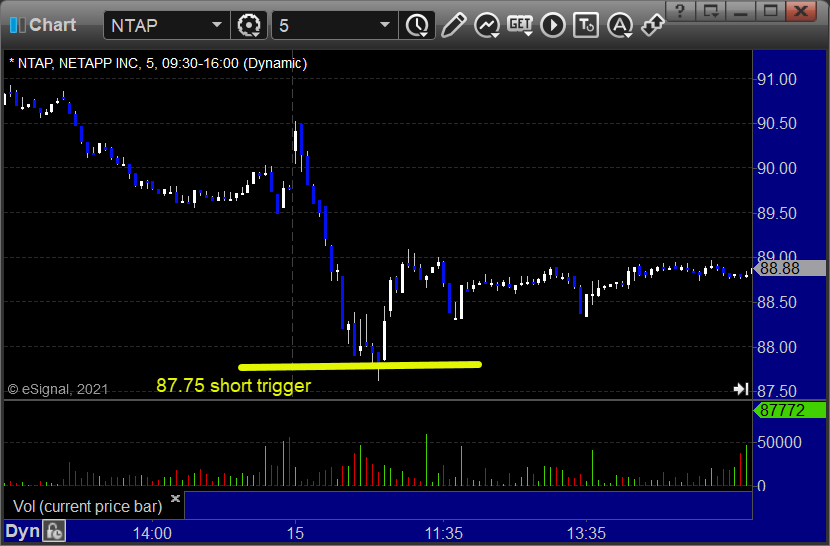
Task: Click the 15 date axis label
Action: [x=295, y=533]
